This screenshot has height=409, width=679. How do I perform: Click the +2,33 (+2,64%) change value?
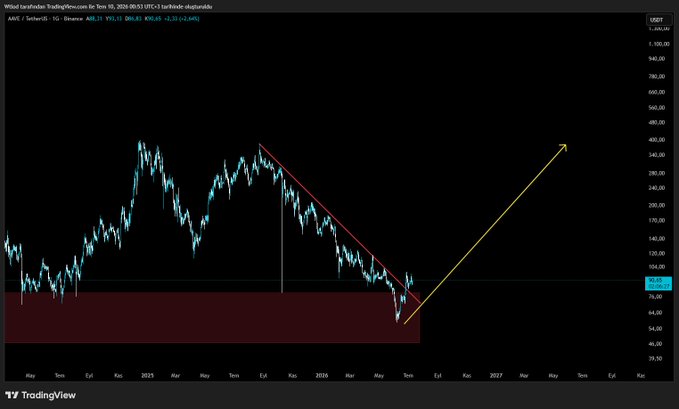click(x=181, y=19)
